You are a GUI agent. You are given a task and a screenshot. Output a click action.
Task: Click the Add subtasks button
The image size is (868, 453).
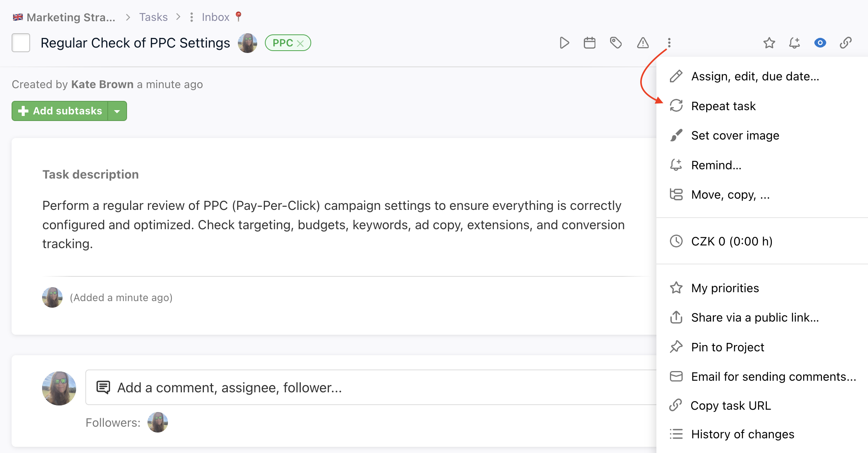(x=60, y=111)
